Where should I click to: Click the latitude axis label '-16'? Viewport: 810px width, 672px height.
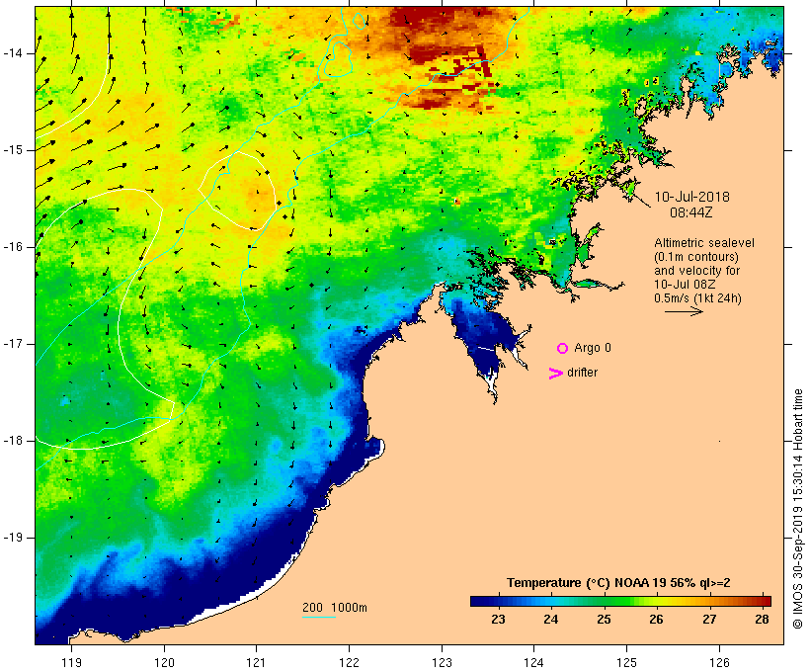click(12, 247)
